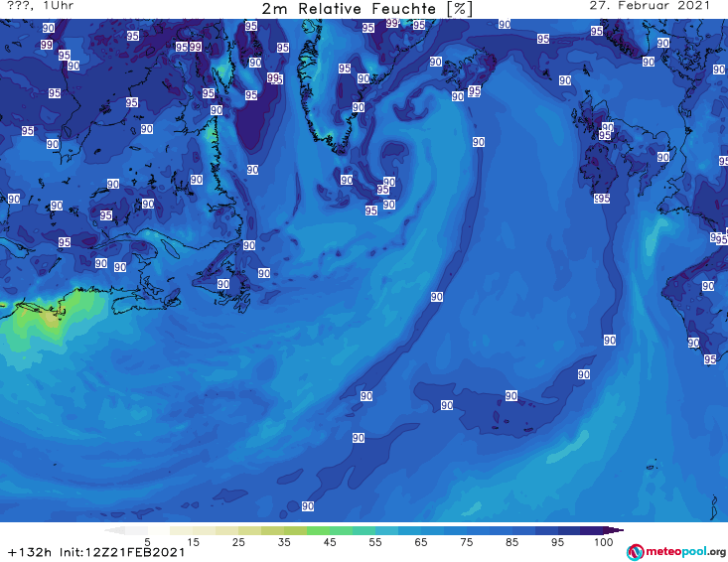Click the legend value '85'

point(512,542)
